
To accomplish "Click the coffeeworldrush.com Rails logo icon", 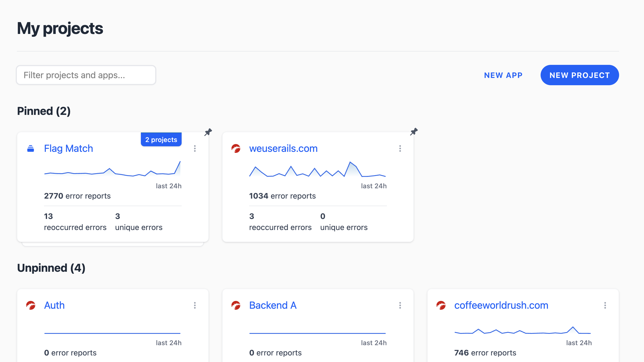I will [x=441, y=305].
